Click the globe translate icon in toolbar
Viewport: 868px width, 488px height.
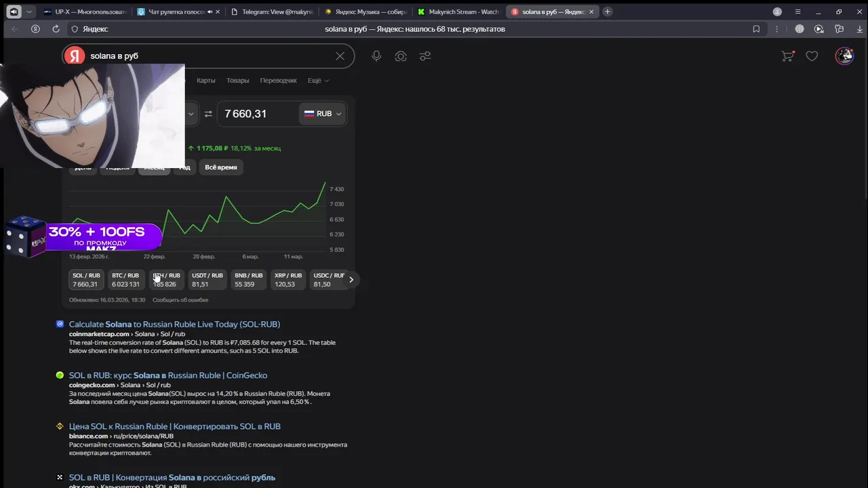800,29
